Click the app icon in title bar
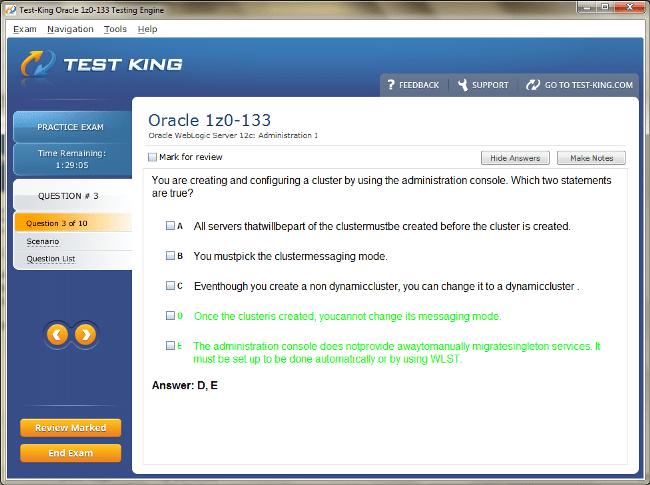Screen dimensions: 650x485 point(10,10)
